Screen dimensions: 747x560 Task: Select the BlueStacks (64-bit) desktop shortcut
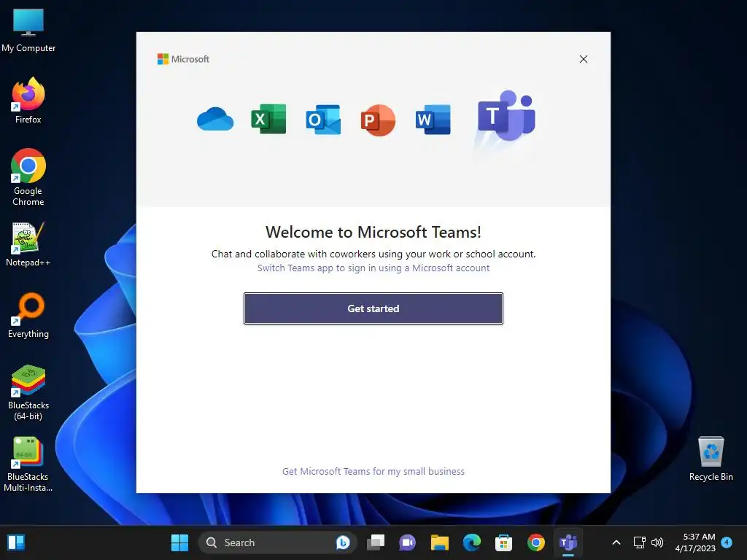28,393
